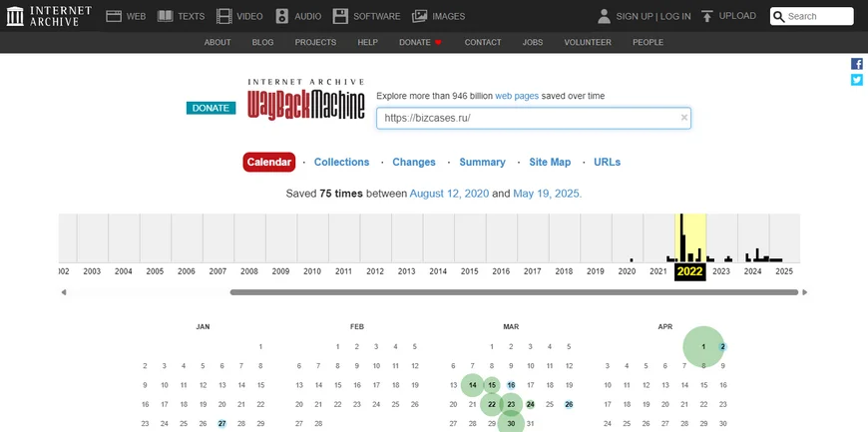Open the March 22 snapshot
868x432 pixels.
[x=492, y=404]
